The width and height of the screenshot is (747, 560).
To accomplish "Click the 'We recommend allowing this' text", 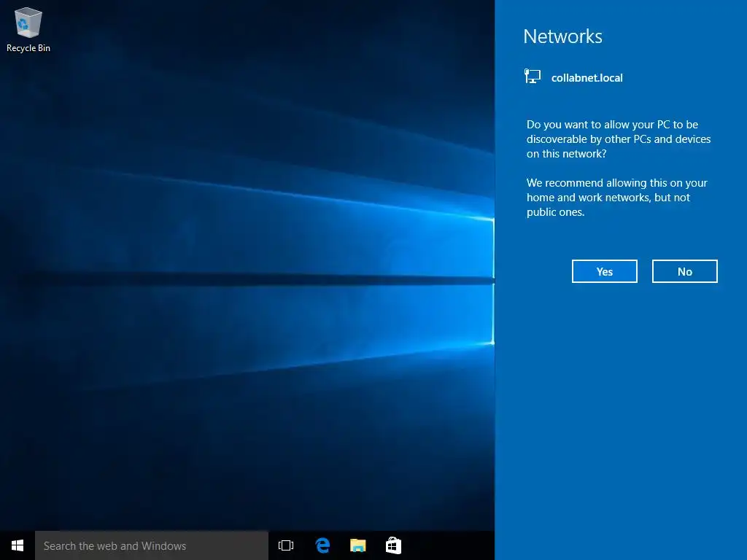I will coord(616,198).
